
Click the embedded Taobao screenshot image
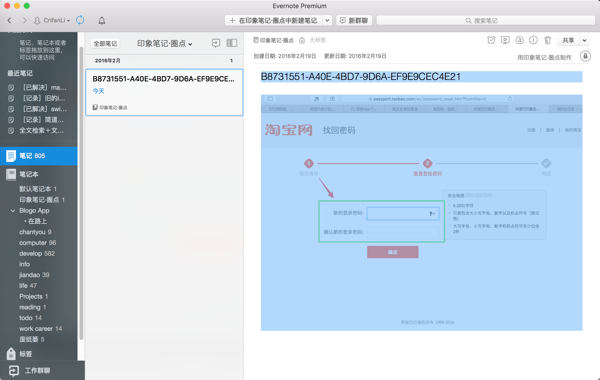(x=422, y=212)
